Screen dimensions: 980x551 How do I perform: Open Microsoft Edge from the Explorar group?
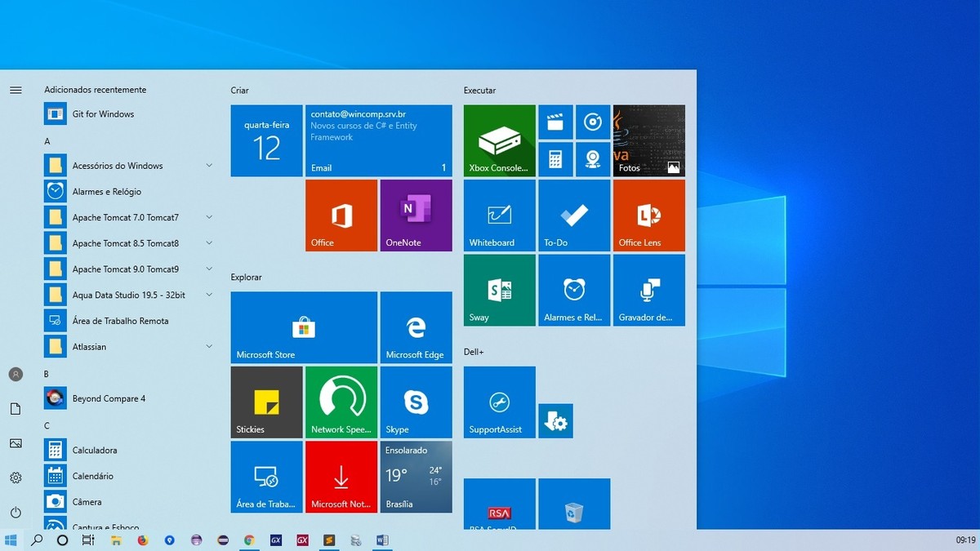416,327
